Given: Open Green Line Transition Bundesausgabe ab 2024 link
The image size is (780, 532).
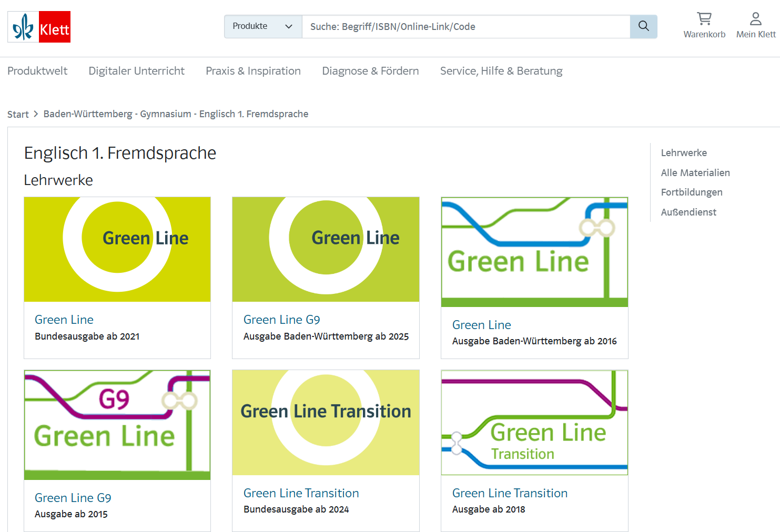Looking at the screenshot, I should click(301, 493).
